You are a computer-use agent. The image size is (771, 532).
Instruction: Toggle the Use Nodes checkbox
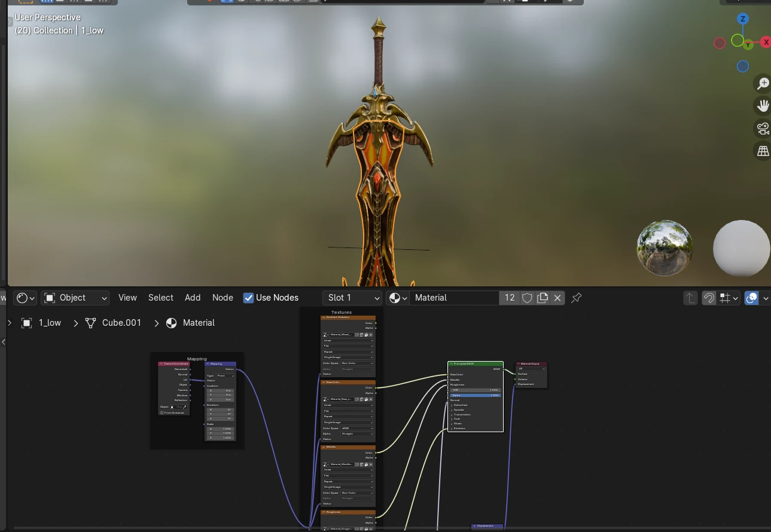click(x=249, y=298)
